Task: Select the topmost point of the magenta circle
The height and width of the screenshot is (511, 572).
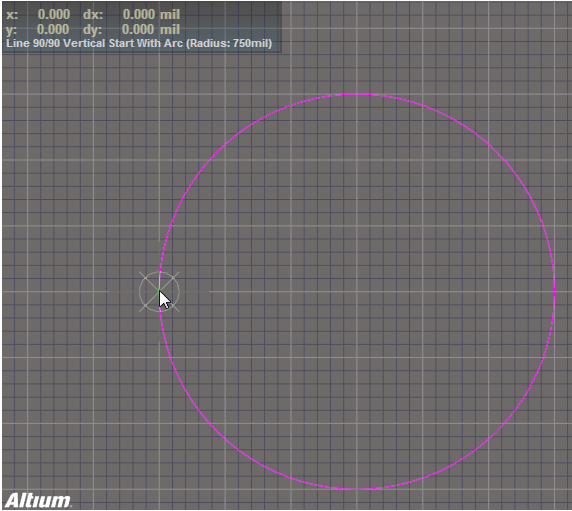Action: pyautogui.click(x=357, y=94)
